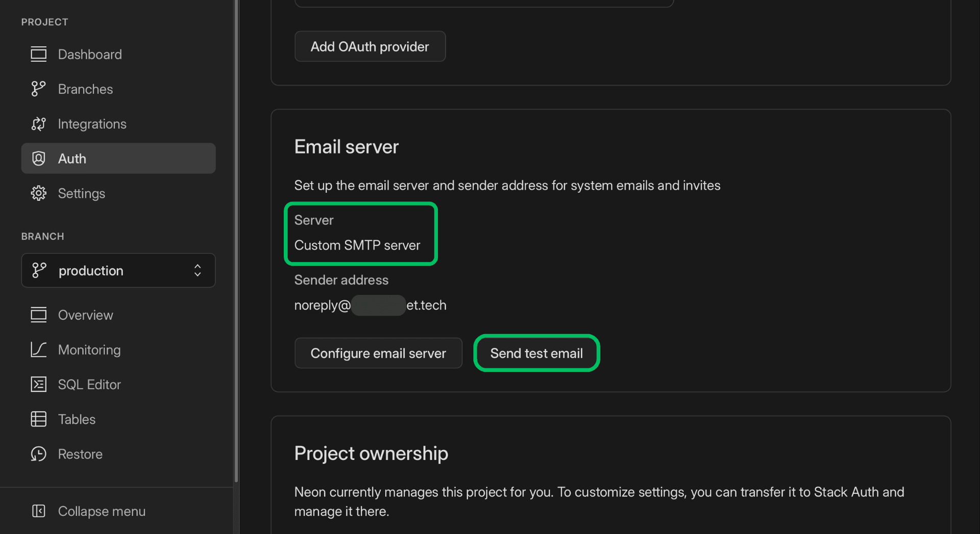The width and height of the screenshot is (980, 534).
Task: Click the Tables grid icon
Action: [38, 419]
